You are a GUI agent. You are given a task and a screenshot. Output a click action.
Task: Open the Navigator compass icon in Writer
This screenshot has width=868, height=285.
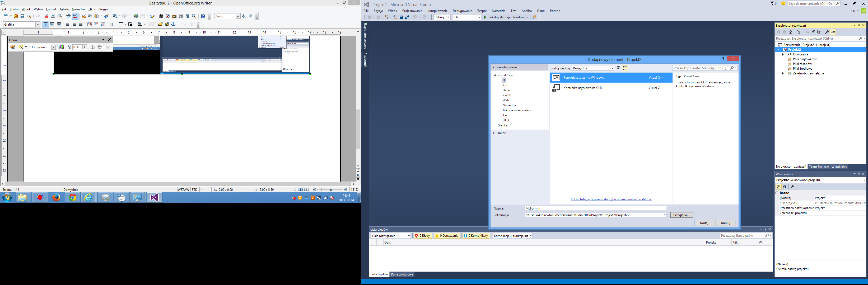coord(167,16)
